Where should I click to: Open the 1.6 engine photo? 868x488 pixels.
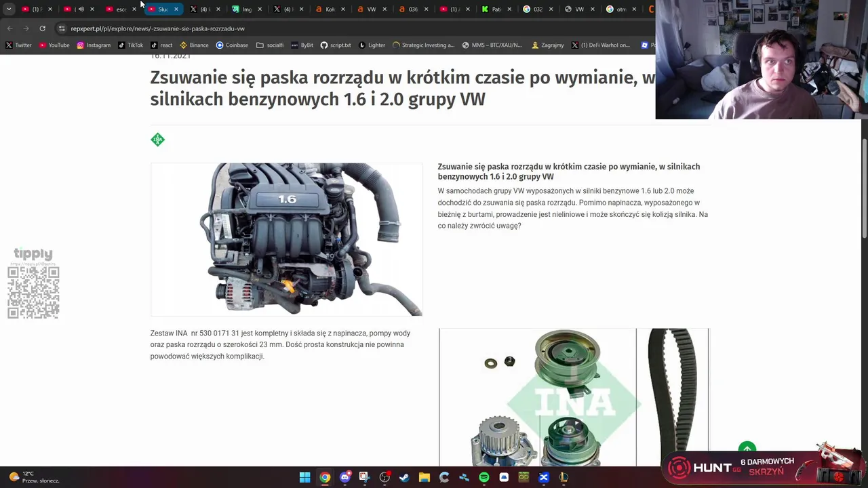pyautogui.click(x=286, y=239)
